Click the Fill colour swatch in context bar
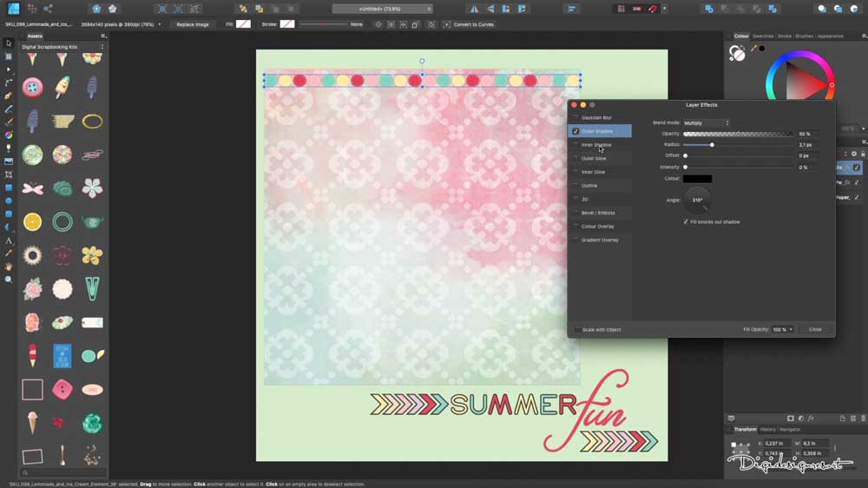This screenshot has width=868, height=488. pos(243,24)
